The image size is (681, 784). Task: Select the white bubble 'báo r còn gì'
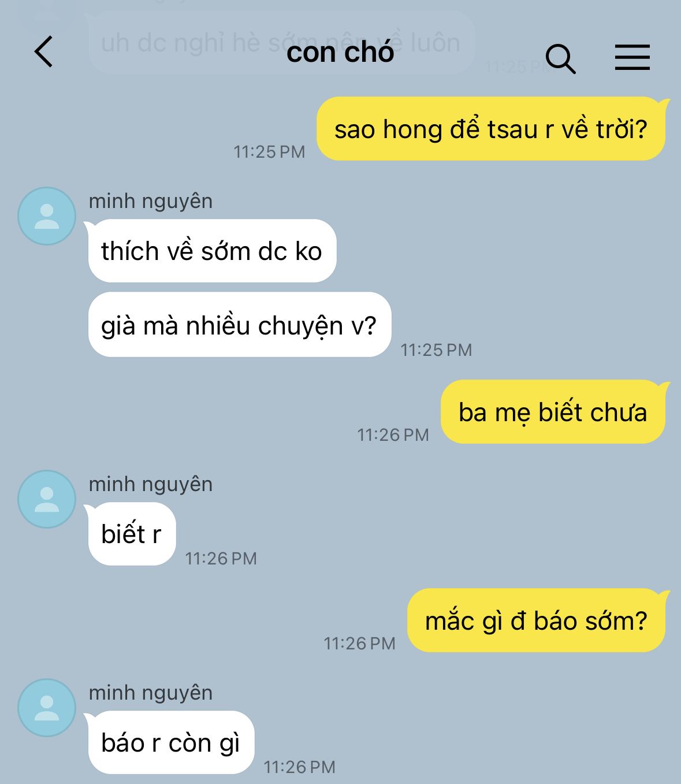171,742
